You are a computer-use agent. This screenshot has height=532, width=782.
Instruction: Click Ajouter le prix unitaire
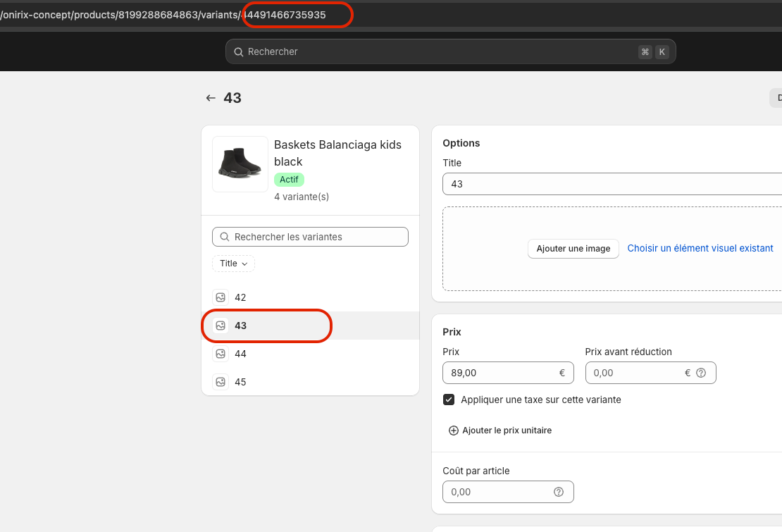[x=500, y=431]
